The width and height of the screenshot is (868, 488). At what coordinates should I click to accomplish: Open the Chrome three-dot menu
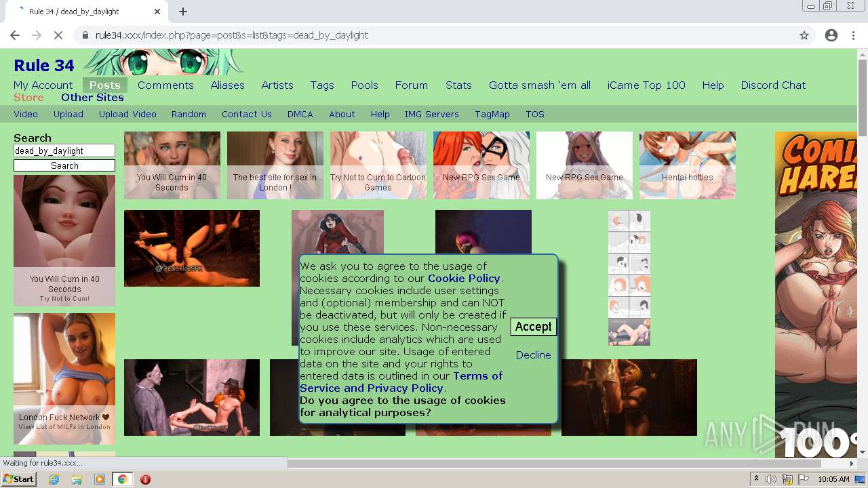coord(853,35)
